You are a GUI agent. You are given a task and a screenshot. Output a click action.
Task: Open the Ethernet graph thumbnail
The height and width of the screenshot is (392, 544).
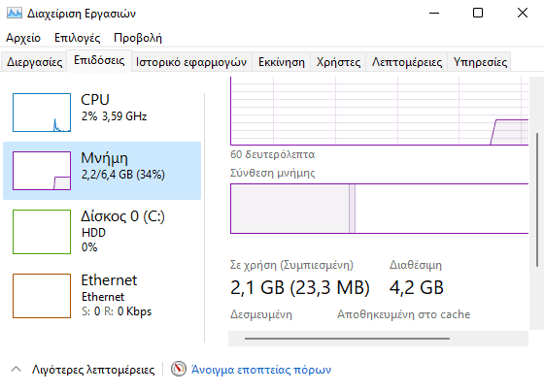click(x=42, y=296)
